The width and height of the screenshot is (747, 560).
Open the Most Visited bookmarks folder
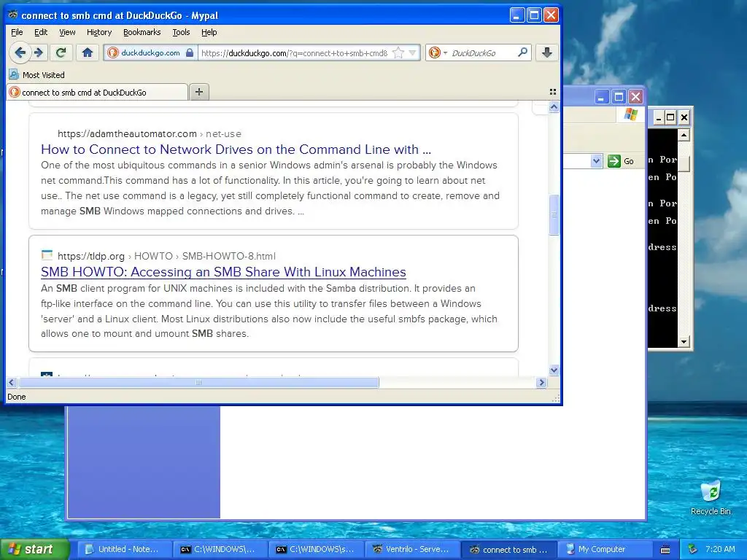[36, 75]
